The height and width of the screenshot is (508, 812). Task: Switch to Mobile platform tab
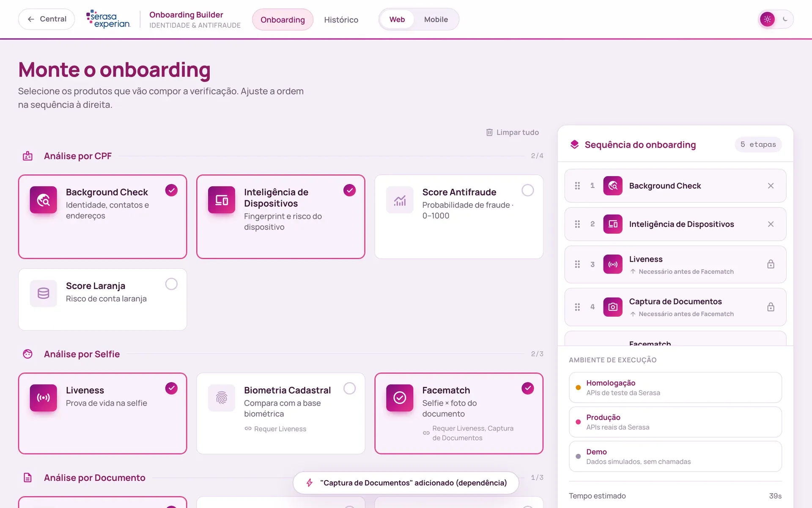(x=436, y=19)
